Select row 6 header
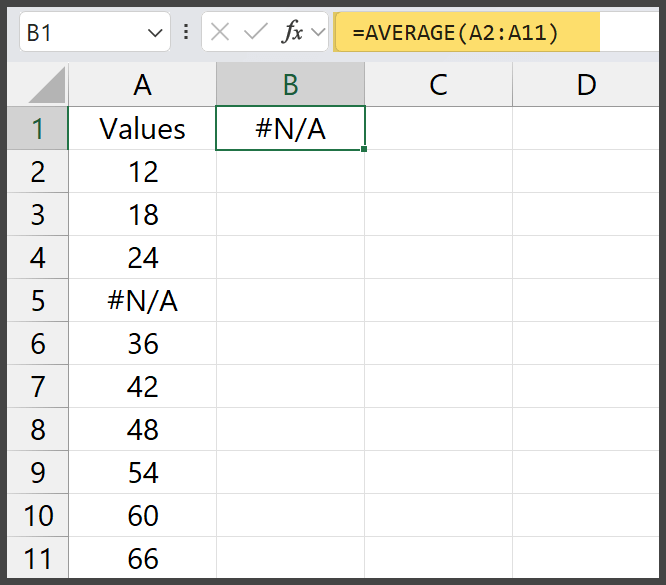666x585 pixels. coord(37,343)
